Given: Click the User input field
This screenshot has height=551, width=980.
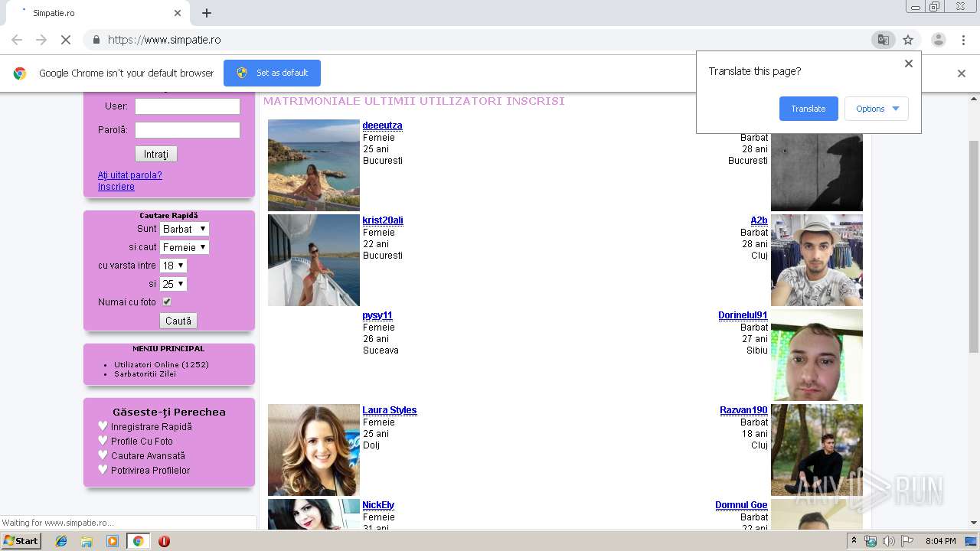Looking at the screenshot, I should [188, 106].
